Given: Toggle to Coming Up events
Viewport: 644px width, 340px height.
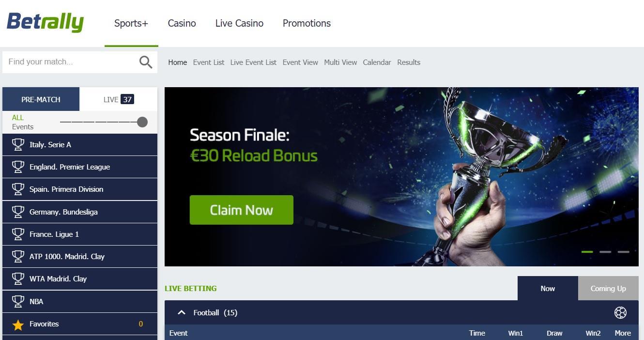Looking at the screenshot, I should [608, 288].
